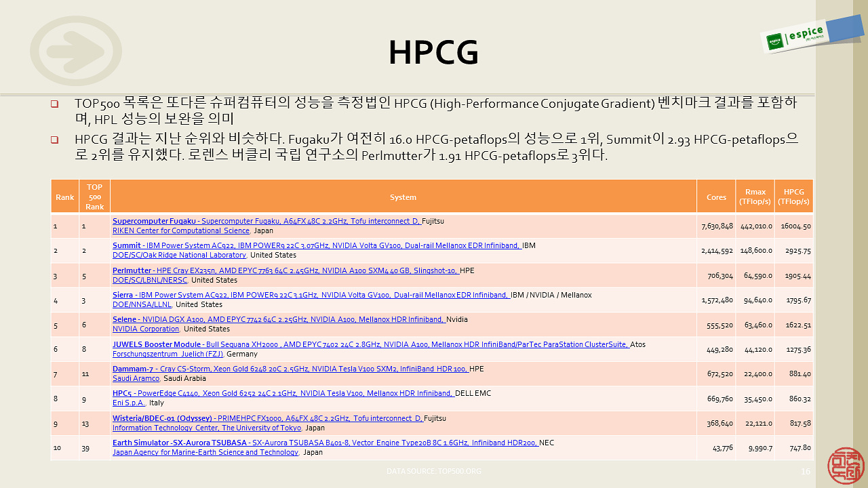
Task: Select the 43,776 cores value
Action: coord(722,447)
